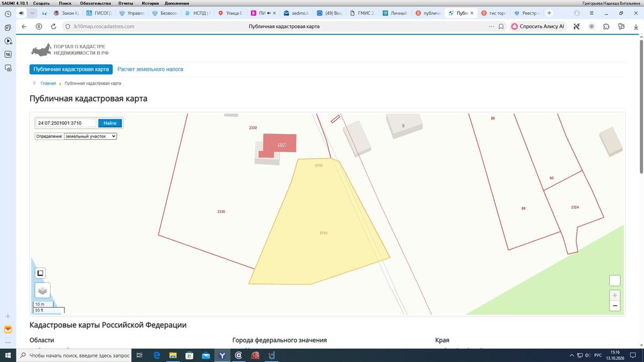Open the new tab plus button
Screen dimensions: 644x362
coord(549,13)
